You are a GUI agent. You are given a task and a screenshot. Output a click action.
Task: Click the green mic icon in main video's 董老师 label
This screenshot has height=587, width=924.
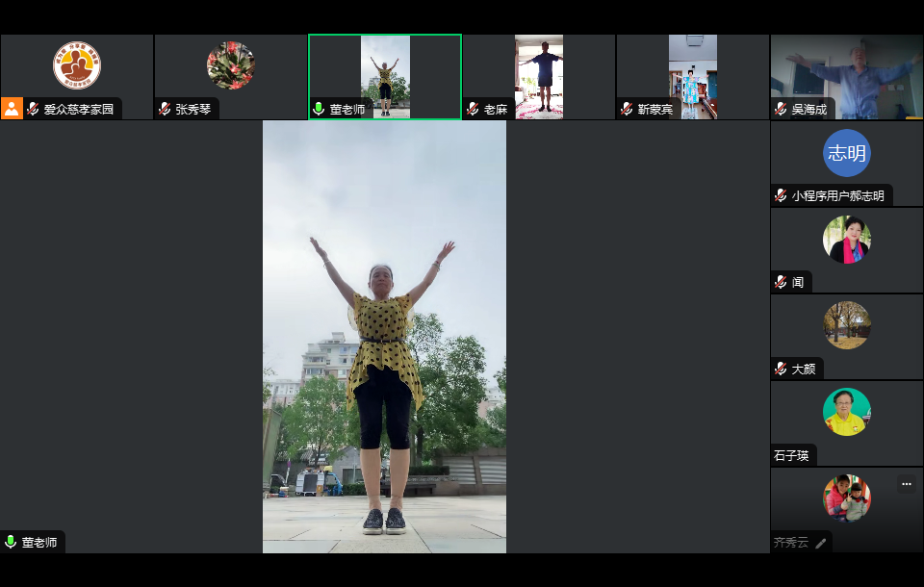coord(11,542)
